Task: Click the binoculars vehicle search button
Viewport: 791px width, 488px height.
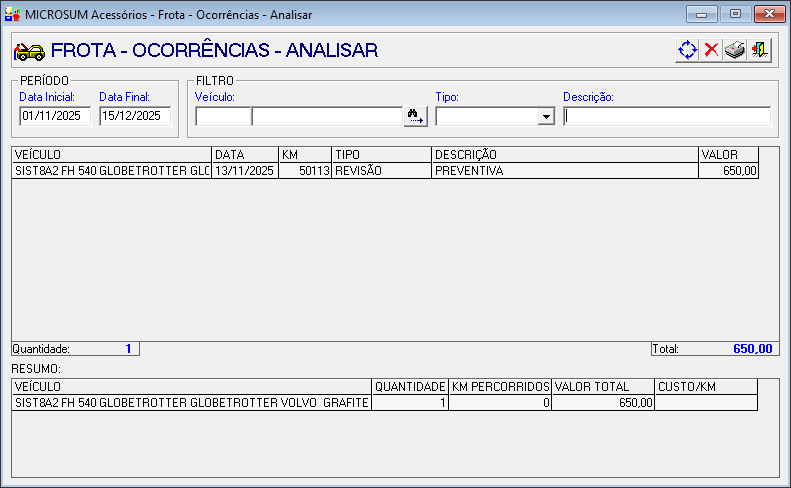Action: pos(416,117)
